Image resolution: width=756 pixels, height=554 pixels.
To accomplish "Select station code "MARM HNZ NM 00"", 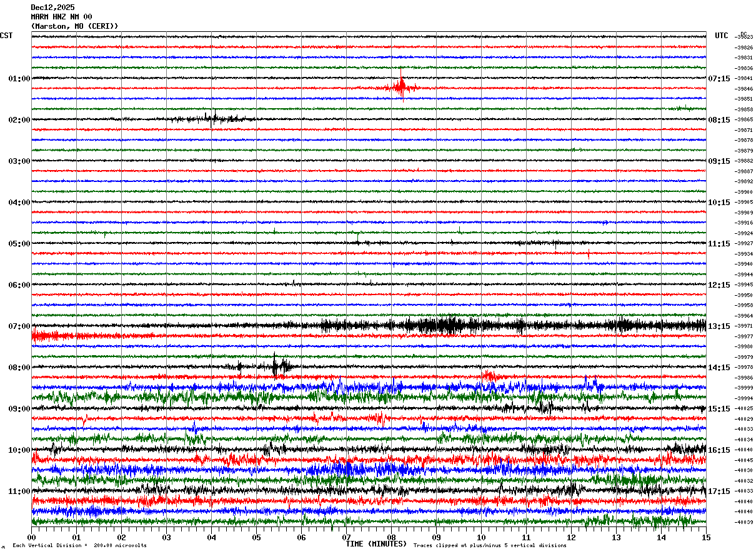I will pyautogui.click(x=61, y=17).
